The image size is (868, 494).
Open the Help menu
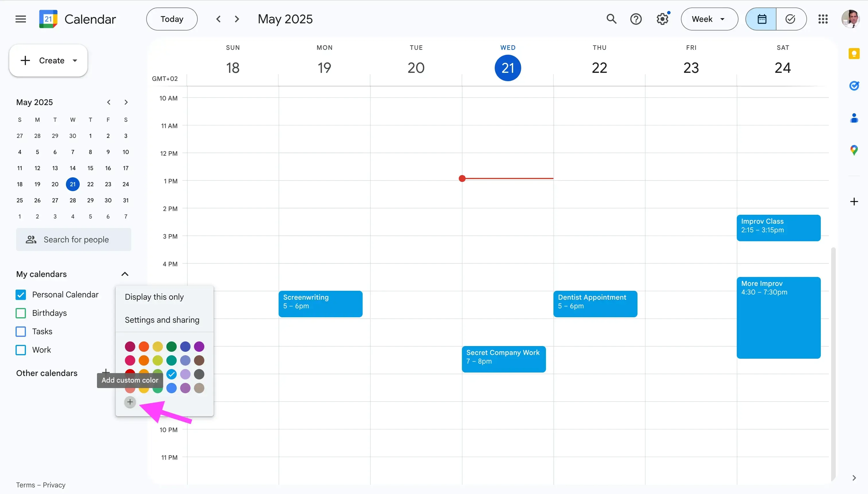[636, 19]
